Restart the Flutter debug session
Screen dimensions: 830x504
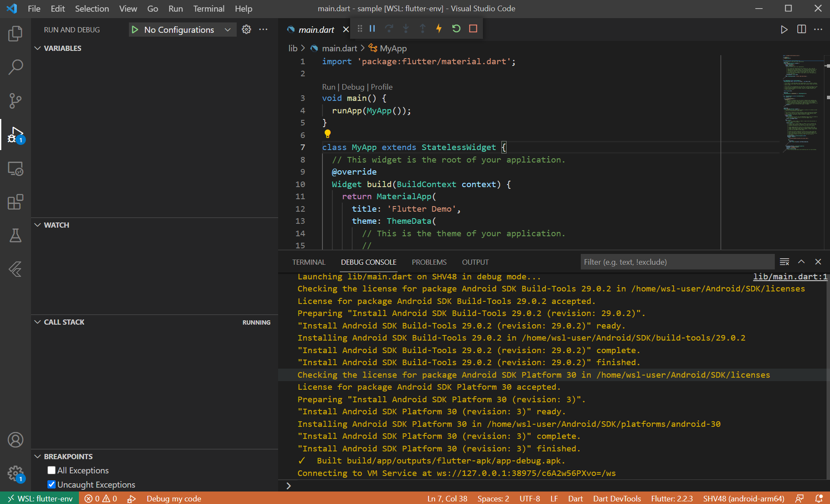[x=456, y=28]
